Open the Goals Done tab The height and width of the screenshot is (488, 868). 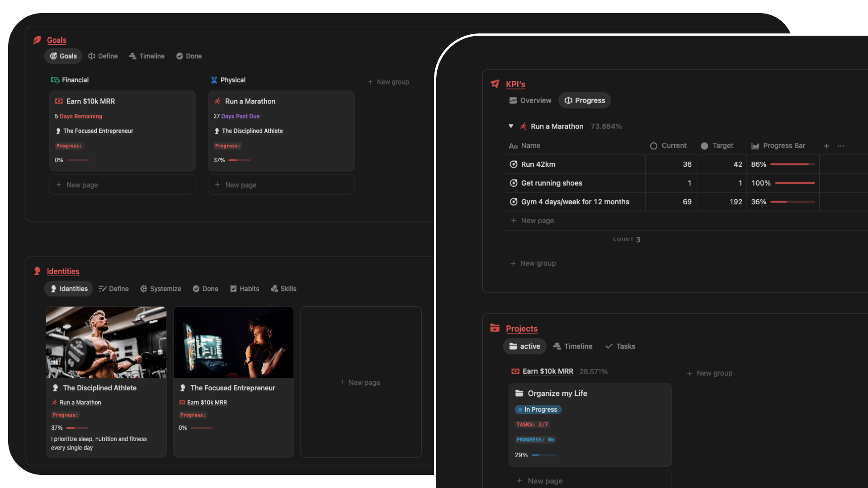[x=189, y=56]
